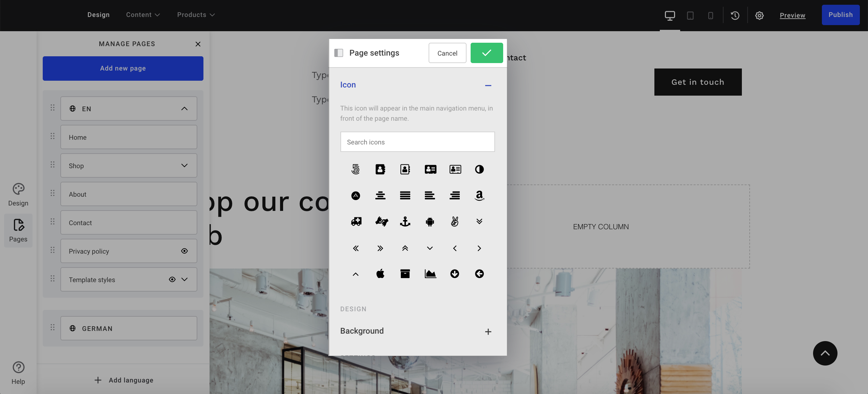Close the Manage Pages panel
This screenshot has width=868, height=394.
click(198, 44)
